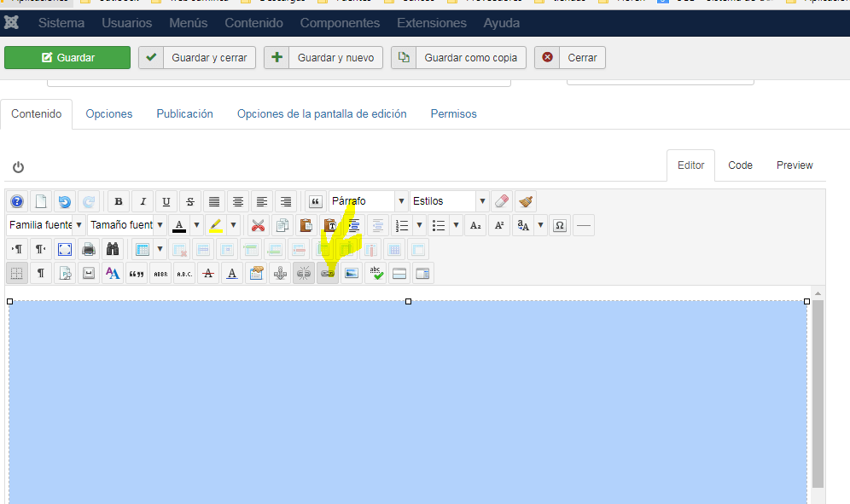Viewport: 850px width, 504px height.
Task: Paste as plain text icon
Action: pos(330,225)
